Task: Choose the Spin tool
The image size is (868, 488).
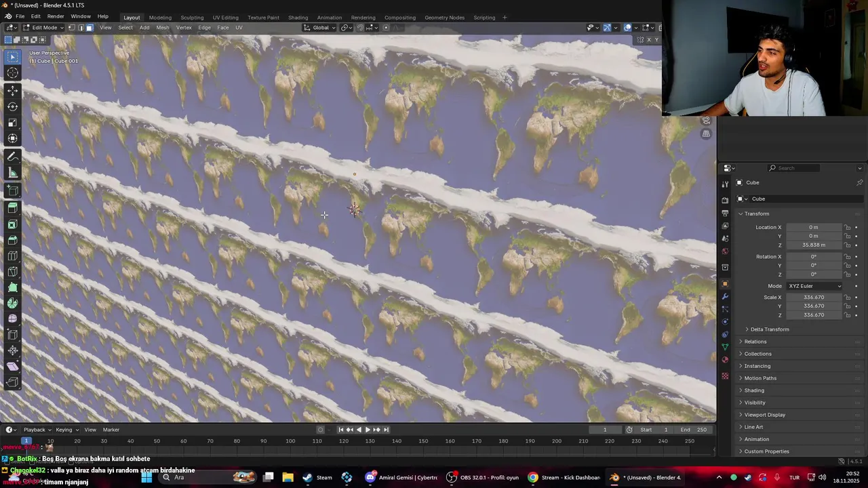Action: click(x=13, y=303)
